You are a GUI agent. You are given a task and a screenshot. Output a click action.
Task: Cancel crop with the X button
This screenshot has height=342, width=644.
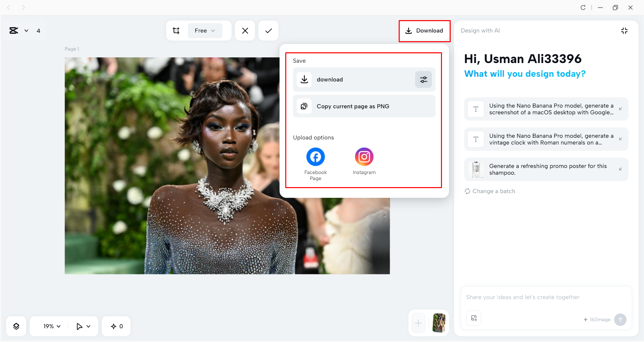[x=245, y=31]
